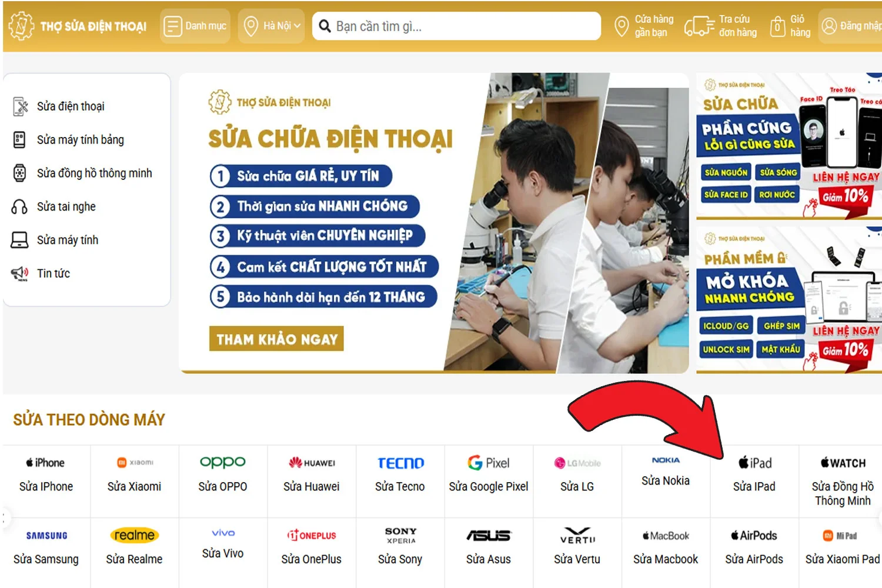
Task: Open the Giỏ hàng cart icon
Action: pyautogui.click(x=778, y=26)
